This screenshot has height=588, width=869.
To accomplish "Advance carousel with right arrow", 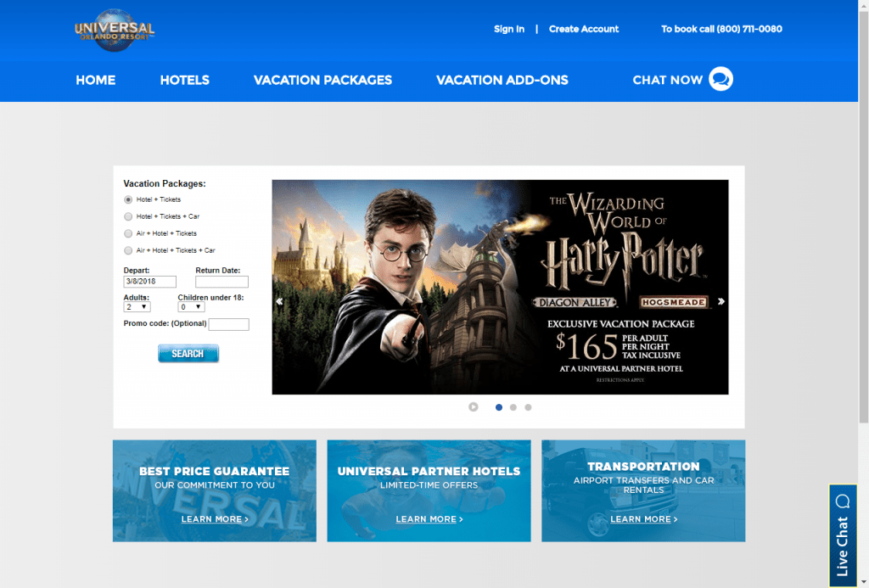I will point(721,301).
